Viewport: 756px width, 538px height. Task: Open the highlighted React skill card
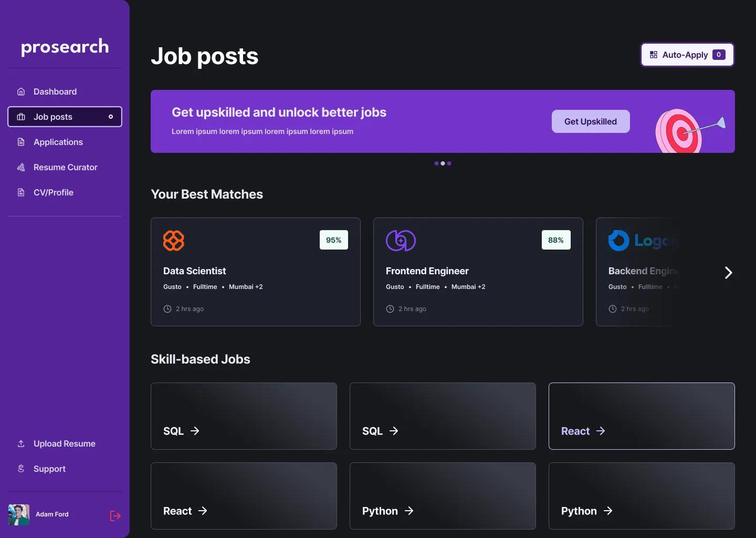[x=642, y=416]
